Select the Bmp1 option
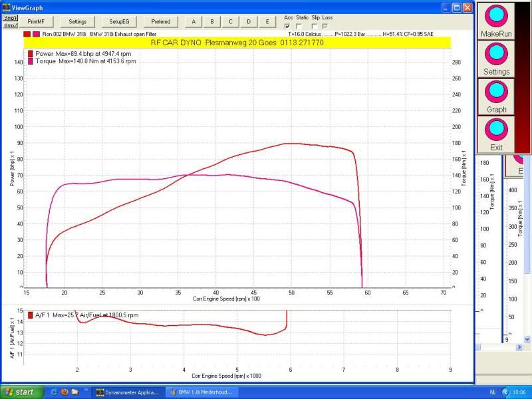The height and width of the screenshot is (399, 532). click(x=11, y=18)
